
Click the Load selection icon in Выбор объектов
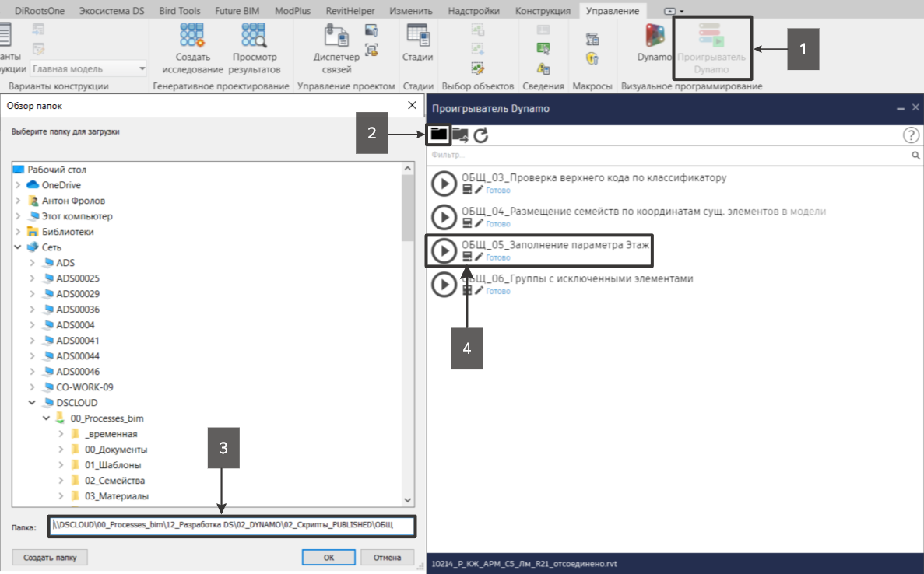(478, 50)
